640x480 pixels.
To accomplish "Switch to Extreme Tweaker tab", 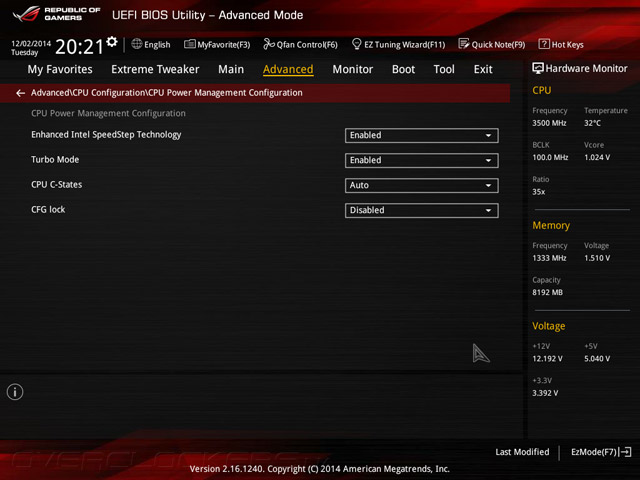I will click(x=155, y=69).
